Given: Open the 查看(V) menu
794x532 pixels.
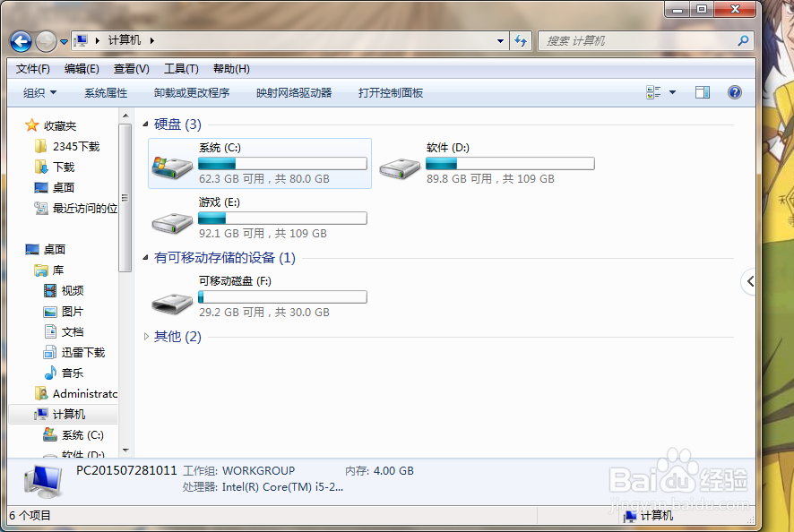Looking at the screenshot, I should (131, 69).
